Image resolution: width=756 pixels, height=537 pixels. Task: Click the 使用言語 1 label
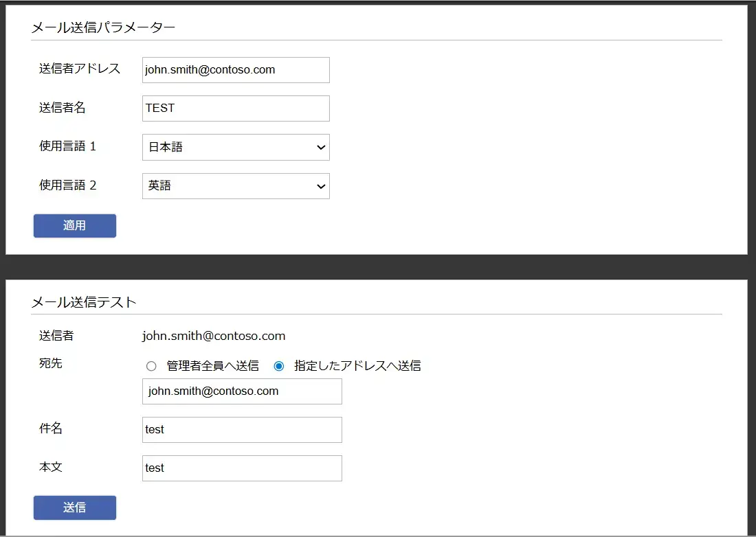[68, 146]
